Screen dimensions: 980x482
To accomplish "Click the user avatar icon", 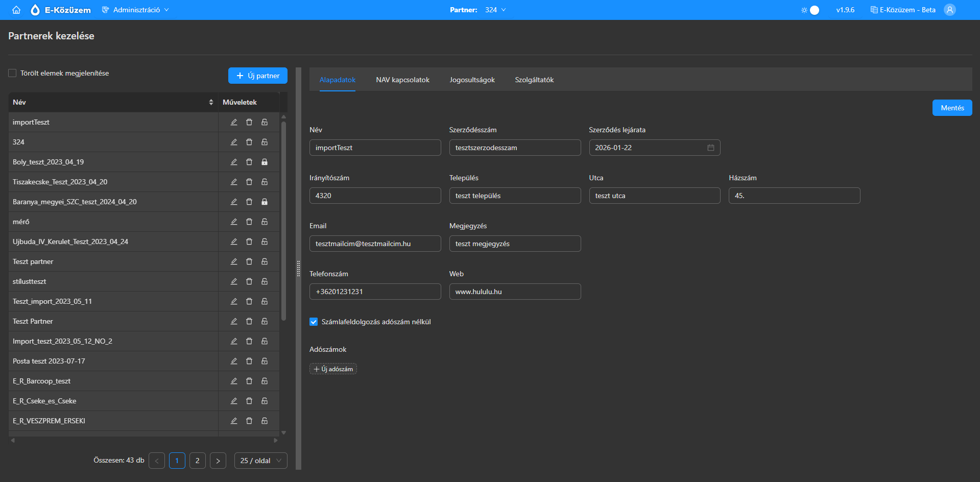I will click(949, 10).
